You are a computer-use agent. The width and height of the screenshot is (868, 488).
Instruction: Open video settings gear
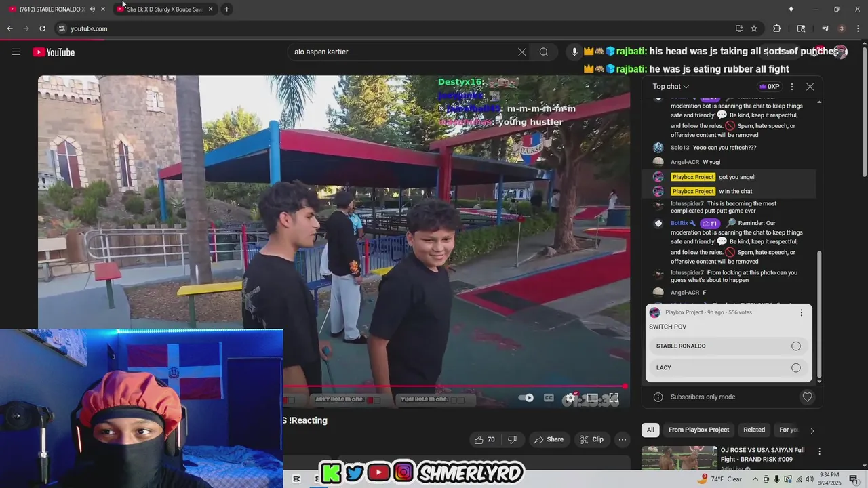click(570, 399)
